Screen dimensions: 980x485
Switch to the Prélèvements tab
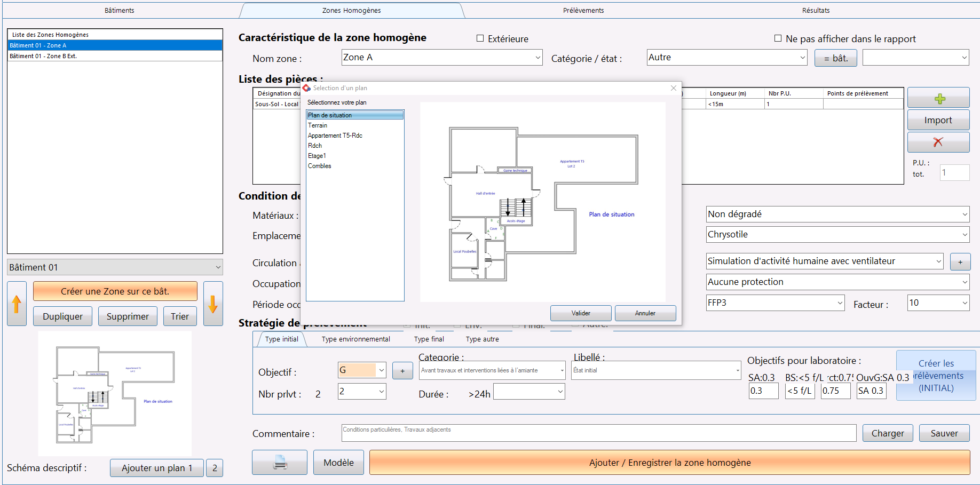click(583, 10)
